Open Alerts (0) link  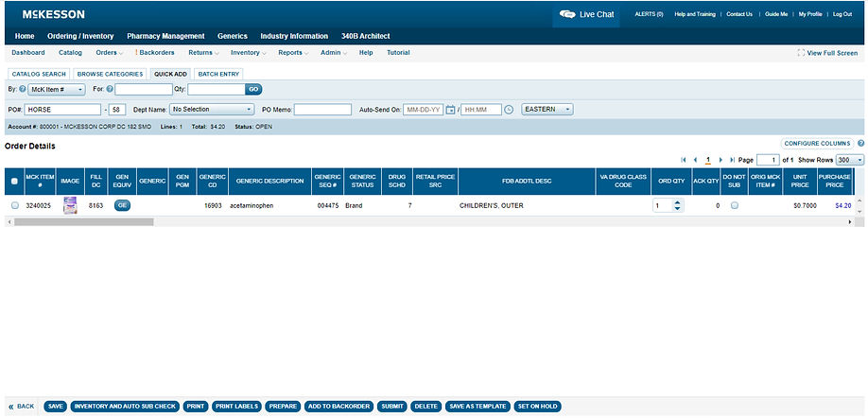click(x=649, y=14)
